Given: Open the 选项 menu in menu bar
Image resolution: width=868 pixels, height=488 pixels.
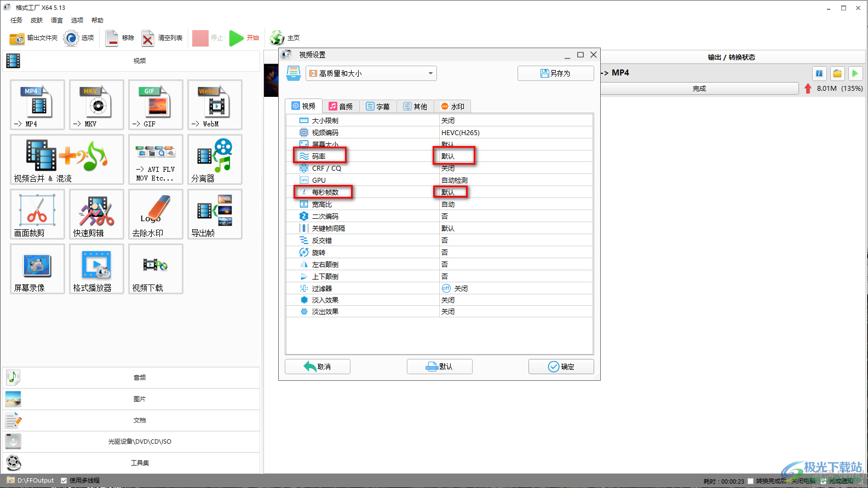Looking at the screenshot, I should click(77, 20).
